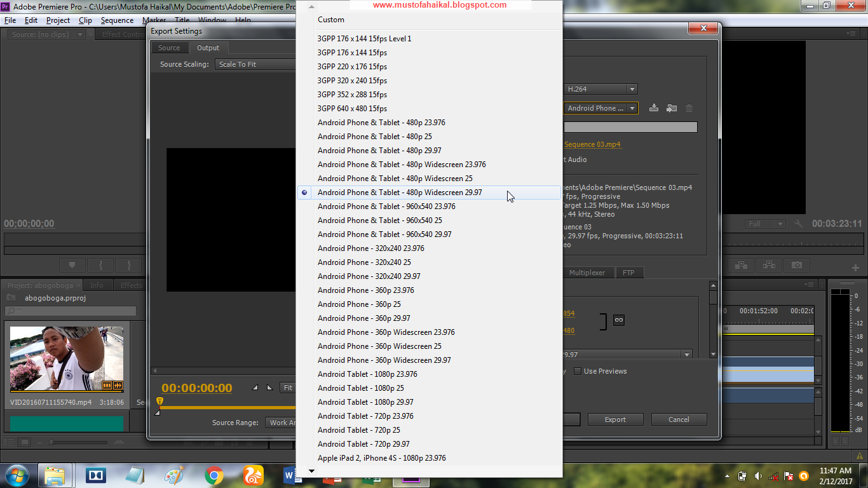
Task: Open the Info tab in Project panel
Action: 97,285
